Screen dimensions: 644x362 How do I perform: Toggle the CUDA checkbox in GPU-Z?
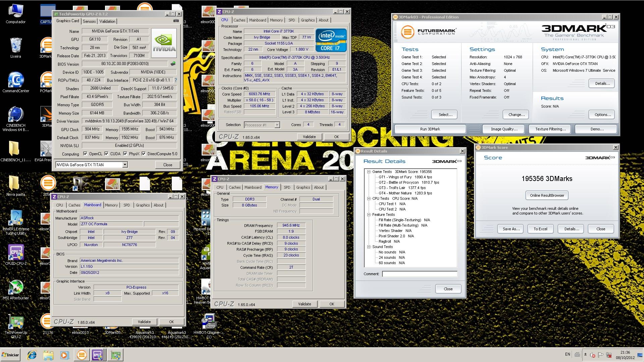tap(106, 154)
